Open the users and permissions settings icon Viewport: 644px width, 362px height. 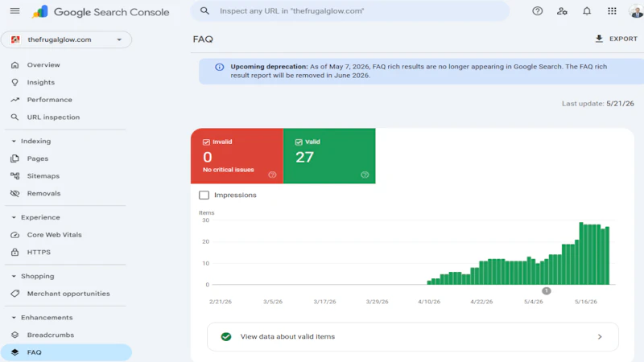coord(562,11)
